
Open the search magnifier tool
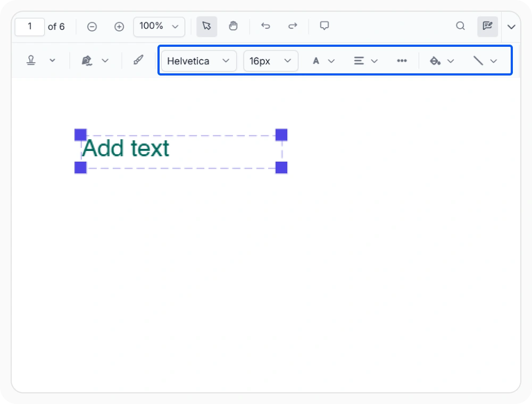coord(460,26)
